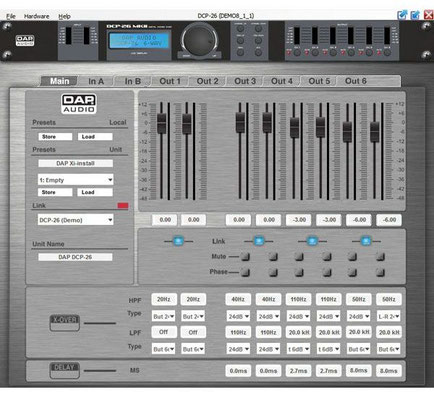The image size is (434, 400).
Task: Mute output channel 1
Action: pyautogui.click(x=245, y=256)
